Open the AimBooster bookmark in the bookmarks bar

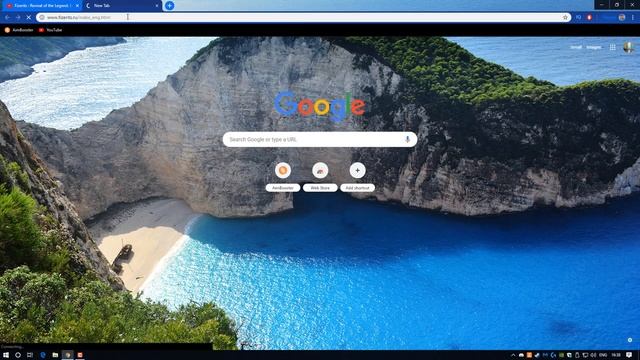19,30
